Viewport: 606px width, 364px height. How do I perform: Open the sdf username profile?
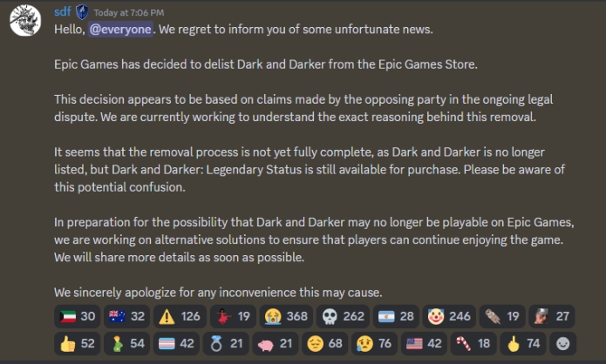coord(62,11)
